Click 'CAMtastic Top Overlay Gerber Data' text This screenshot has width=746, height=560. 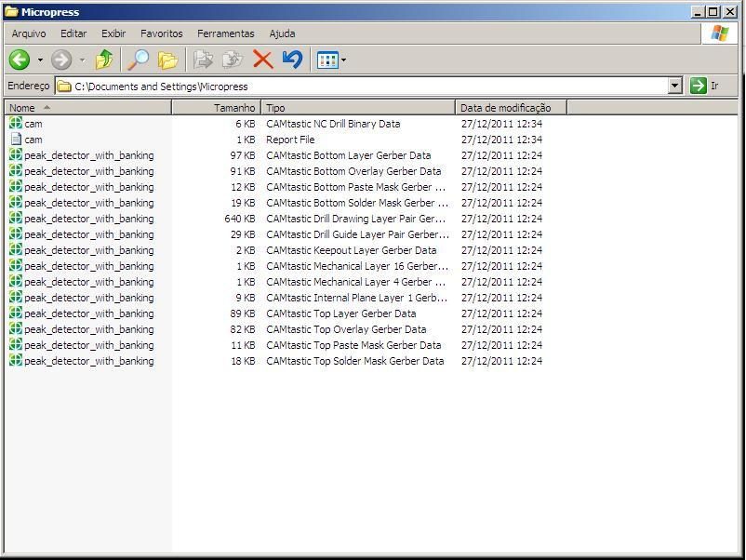point(346,329)
